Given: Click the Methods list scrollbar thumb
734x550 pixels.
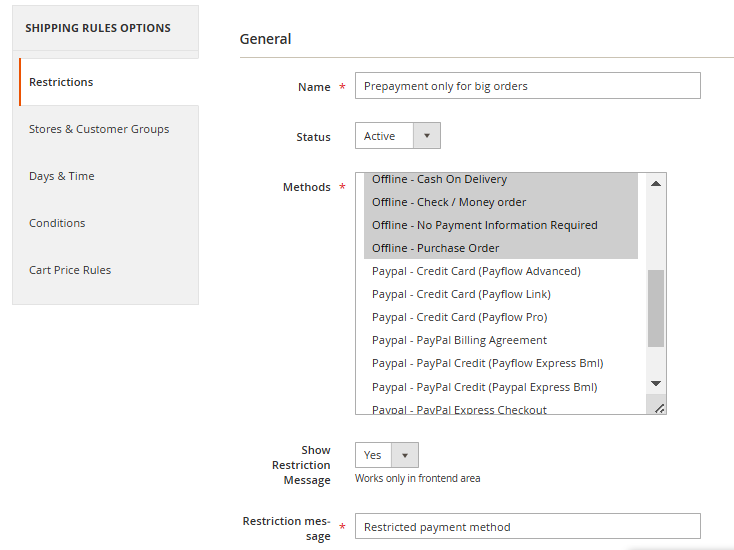Looking at the screenshot, I should [656, 308].
